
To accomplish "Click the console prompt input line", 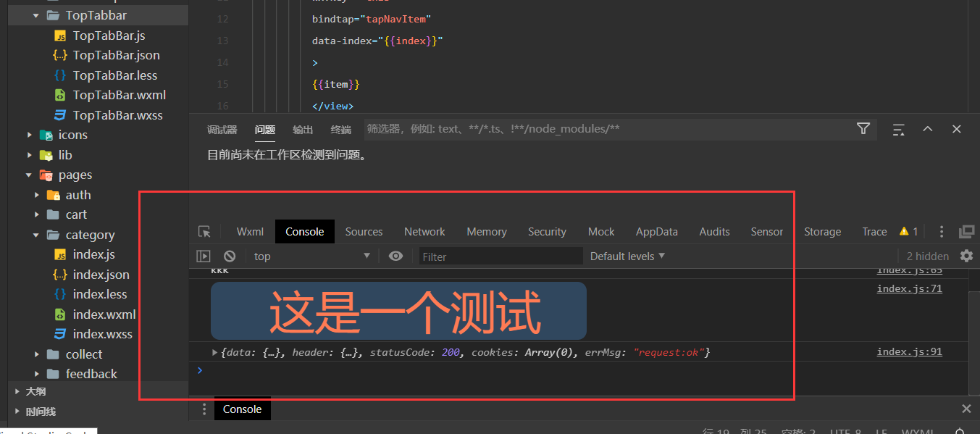I will point(579,370).
